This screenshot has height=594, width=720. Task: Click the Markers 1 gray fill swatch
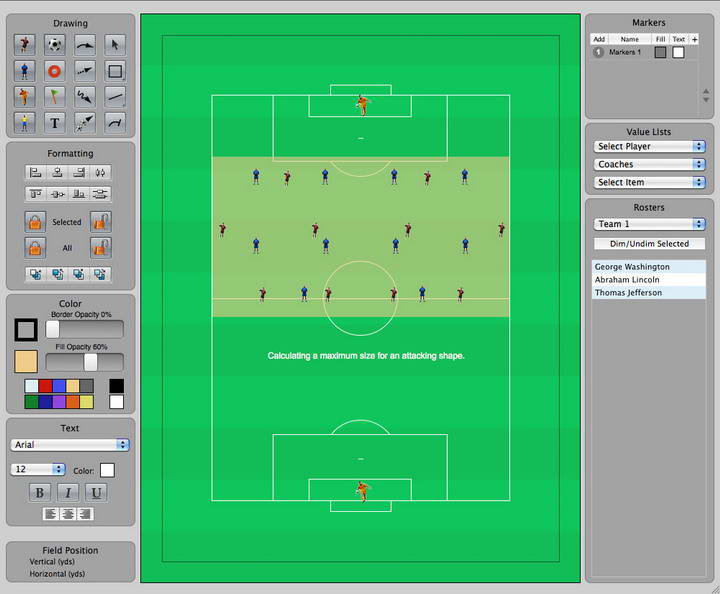coord(660,52)
